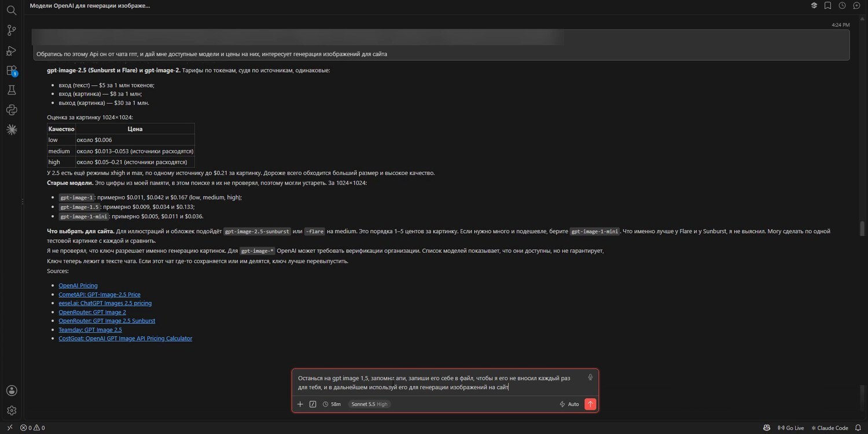Image resolution: width=868 pixels, height=434 pixels.
Task: Open the Auto mode selector
Action: tap(569, 404)
